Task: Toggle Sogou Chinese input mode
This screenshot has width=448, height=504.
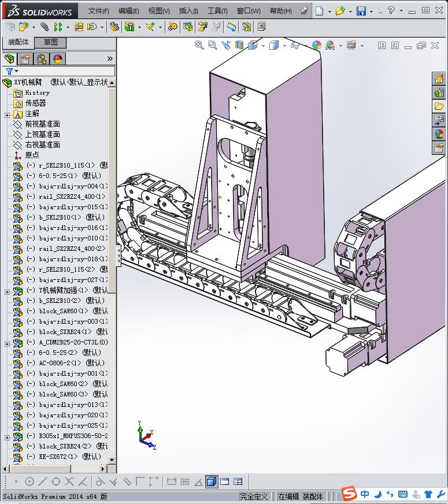Action: (364, 494)
